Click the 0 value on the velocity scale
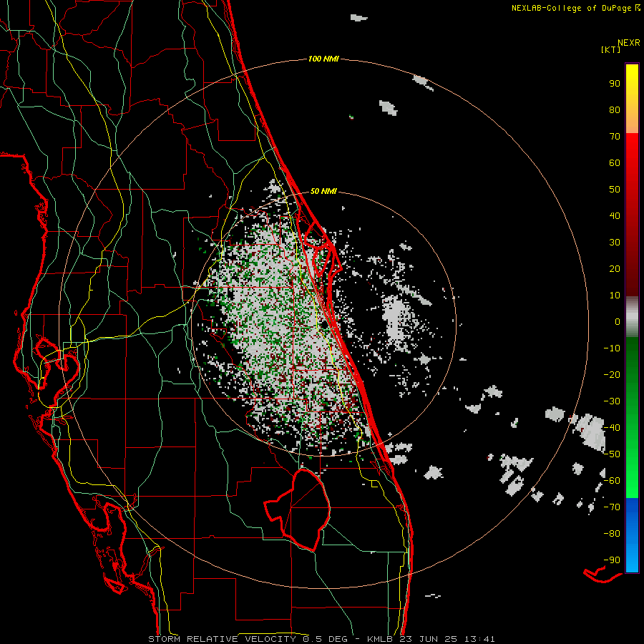 coord(618,322)
